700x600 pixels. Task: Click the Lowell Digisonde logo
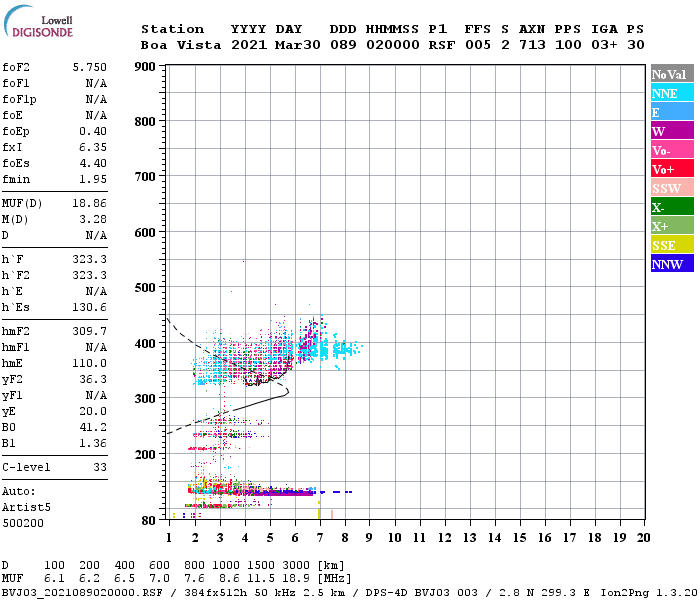[x=38, y=21]
